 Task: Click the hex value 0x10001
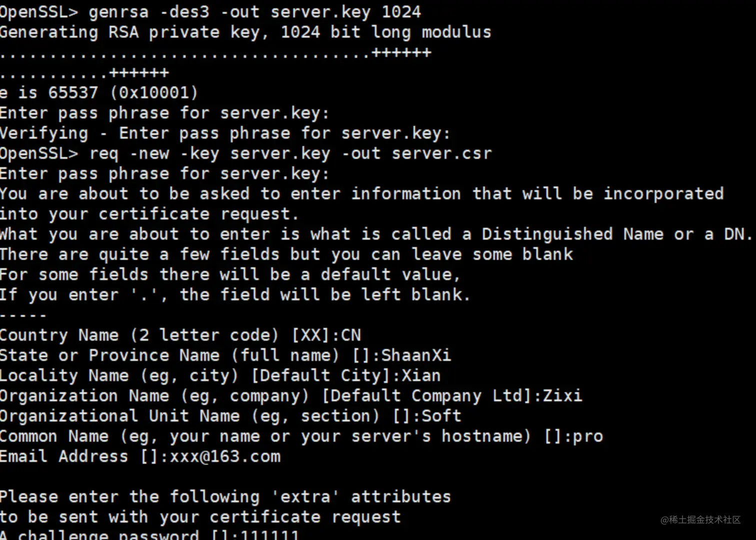[154, 93]
